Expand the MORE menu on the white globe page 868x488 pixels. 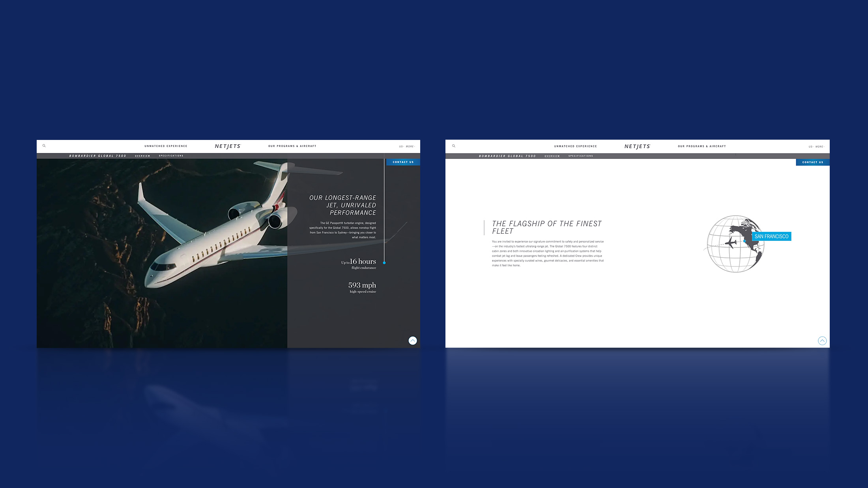[x=820, y=147]
